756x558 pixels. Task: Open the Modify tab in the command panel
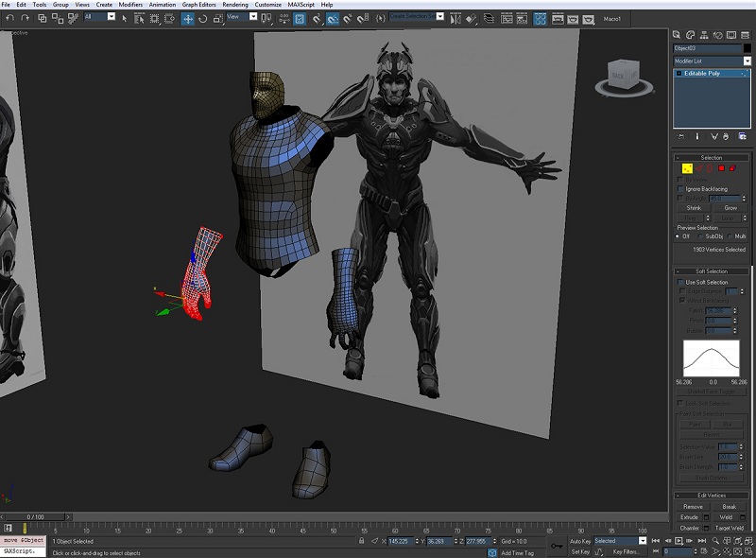point(691,35)
